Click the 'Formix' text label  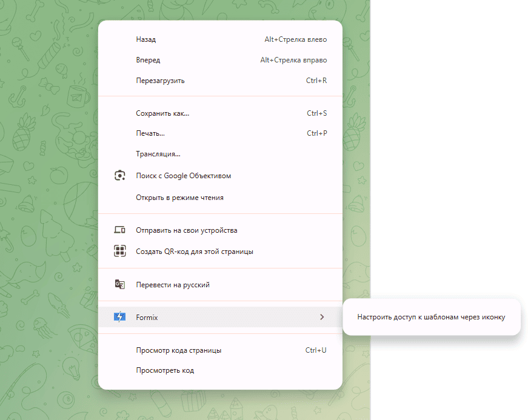click(x=147, y=318)
